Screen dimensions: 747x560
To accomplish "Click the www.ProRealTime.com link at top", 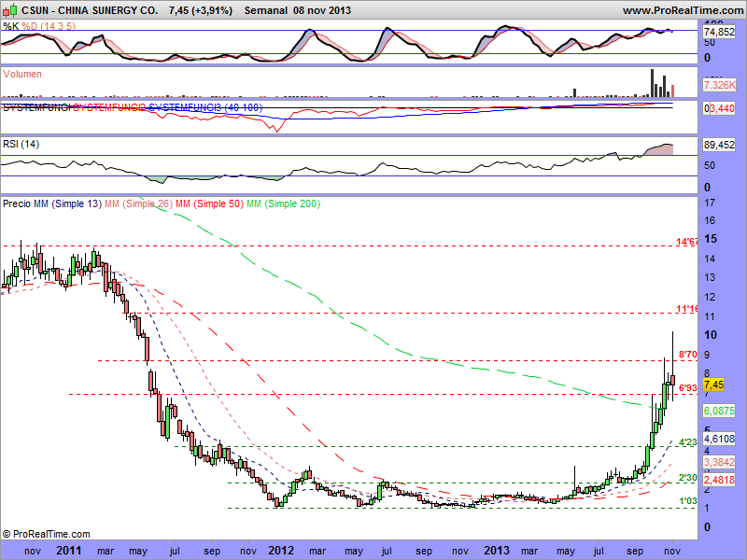I will coord(684,10).
